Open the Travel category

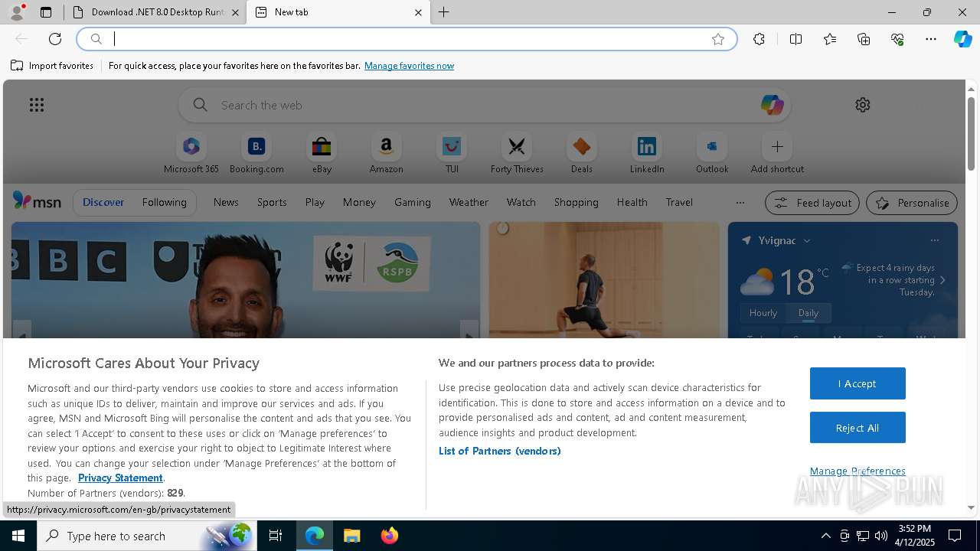pyautogui.click(x=679, y=202)
